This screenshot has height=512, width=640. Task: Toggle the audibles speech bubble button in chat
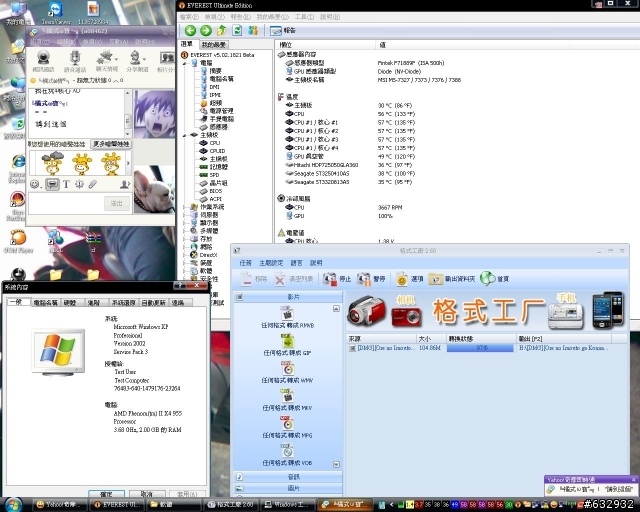tap(52, 185)
